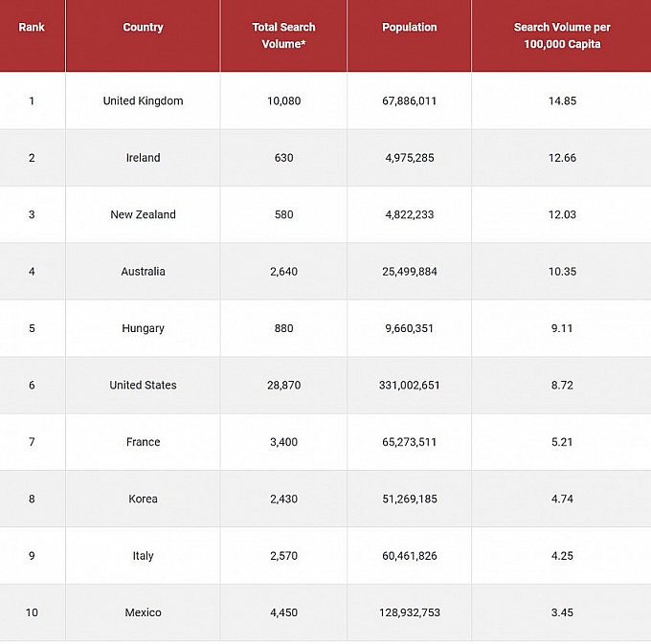Select the Australia country cell
651x644 pixels.
(143, 272)
